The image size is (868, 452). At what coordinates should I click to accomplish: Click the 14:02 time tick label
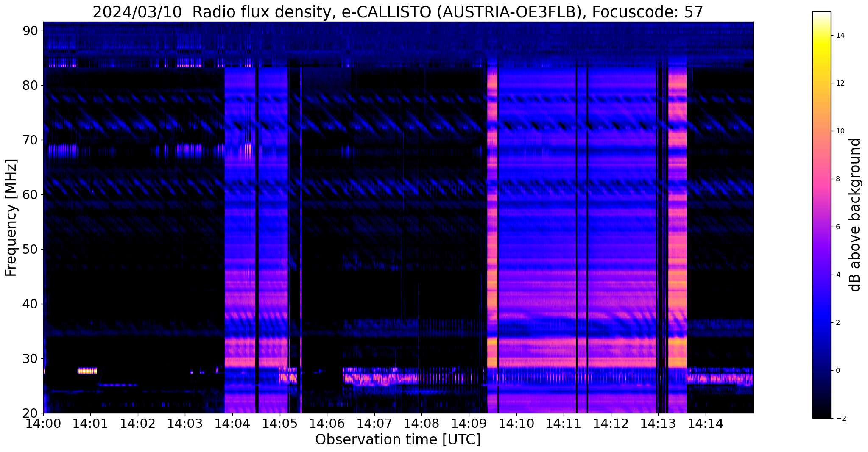coord(138,424)
